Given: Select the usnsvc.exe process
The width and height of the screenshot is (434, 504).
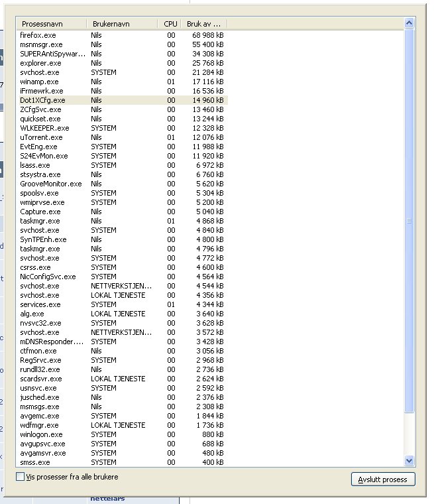Looking at the screenshot, I should tap(122, 389).
